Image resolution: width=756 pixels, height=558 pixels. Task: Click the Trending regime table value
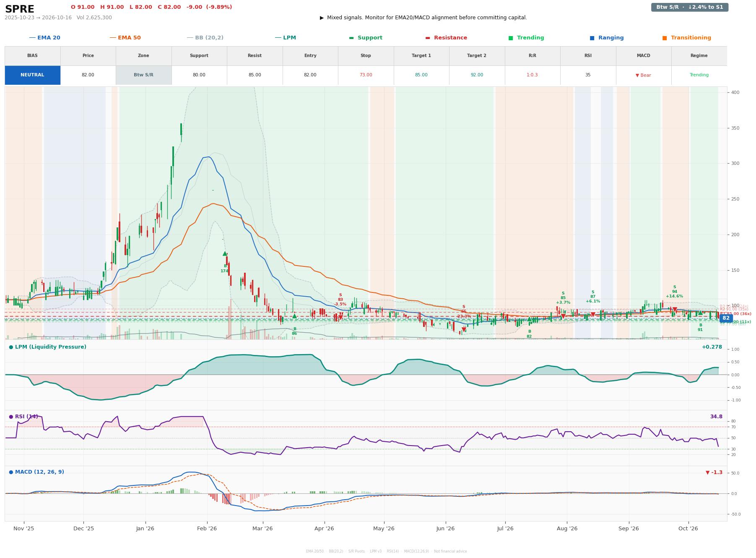coord(699,75)
